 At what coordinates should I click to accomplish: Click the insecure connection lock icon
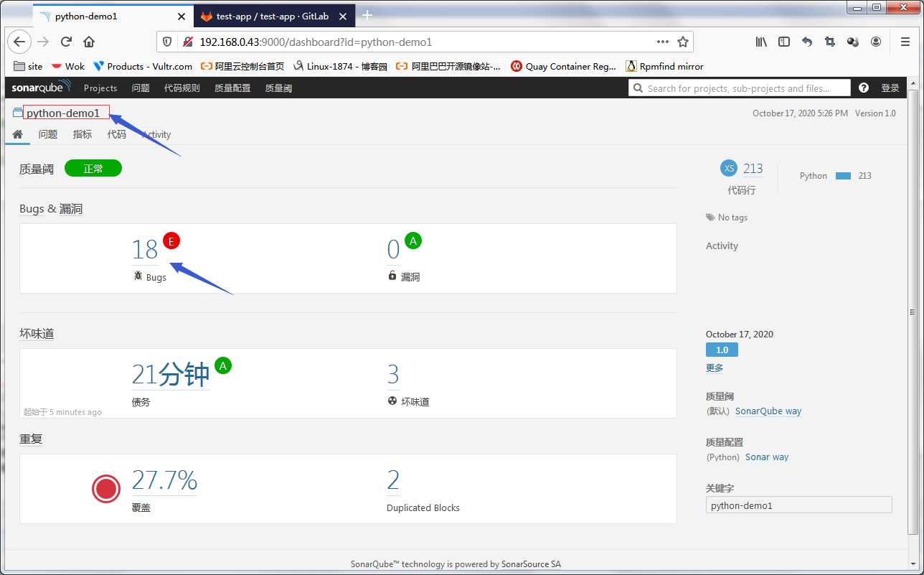coord(187,42)
